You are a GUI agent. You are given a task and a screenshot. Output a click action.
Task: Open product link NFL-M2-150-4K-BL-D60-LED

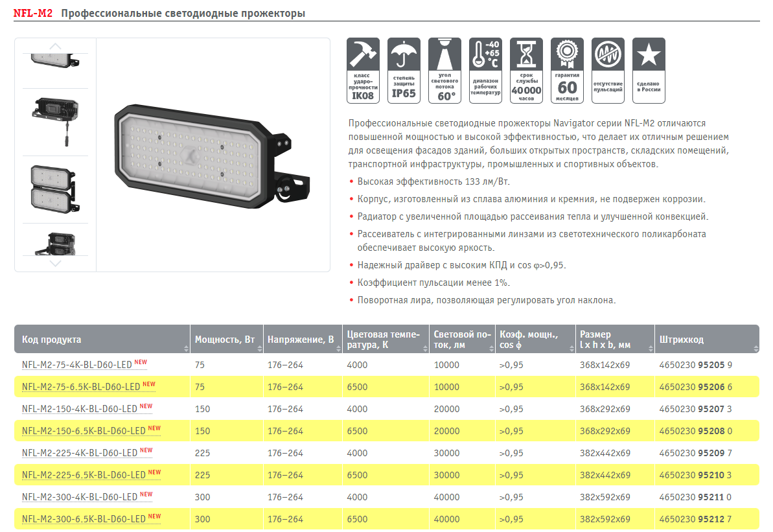[79, 409]
